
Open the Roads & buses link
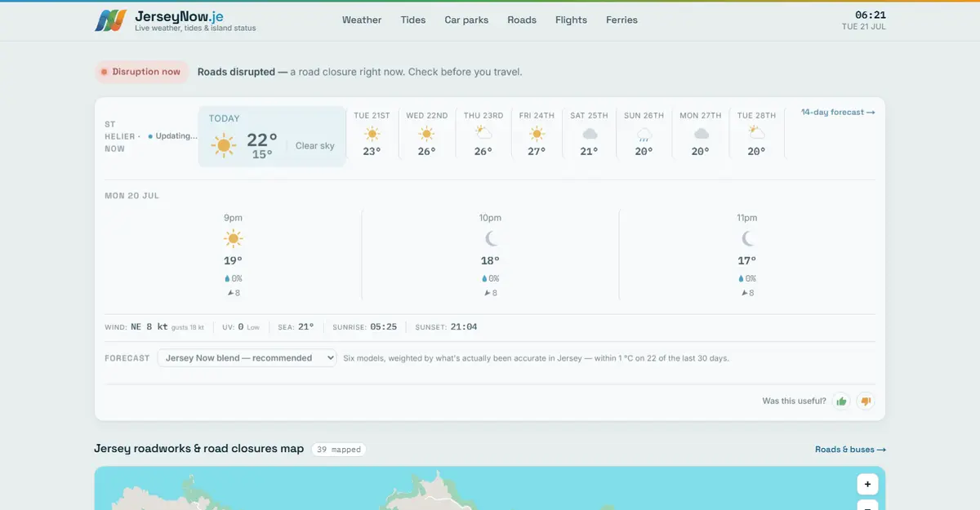tap(850, 450)
